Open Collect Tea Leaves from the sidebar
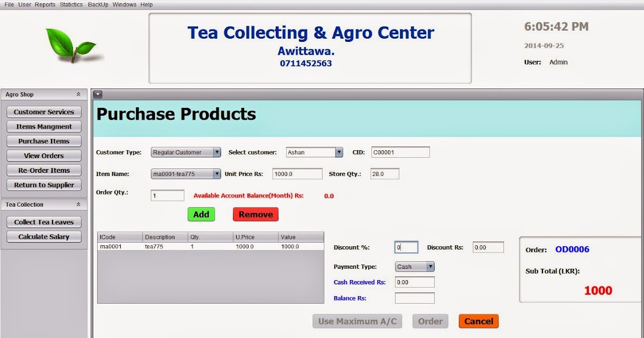This screenshot has width=644, height=338. click(43, 222)
